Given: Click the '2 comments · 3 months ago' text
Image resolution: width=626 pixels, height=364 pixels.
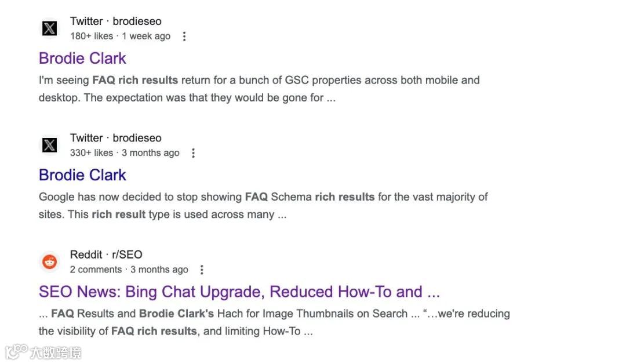Looking at the screenshot, I should 129,270.
